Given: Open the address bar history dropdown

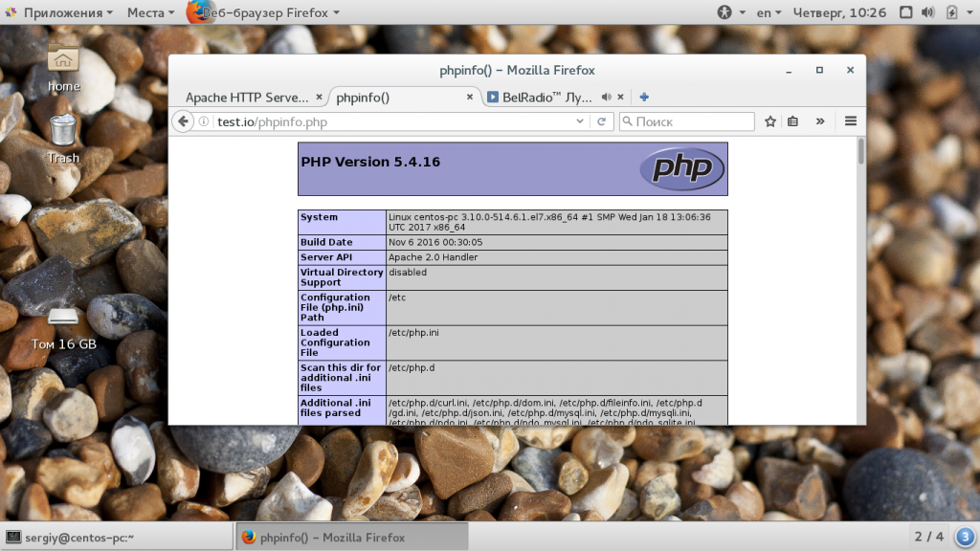Looking at the screenshot, I should click(579, 121).
